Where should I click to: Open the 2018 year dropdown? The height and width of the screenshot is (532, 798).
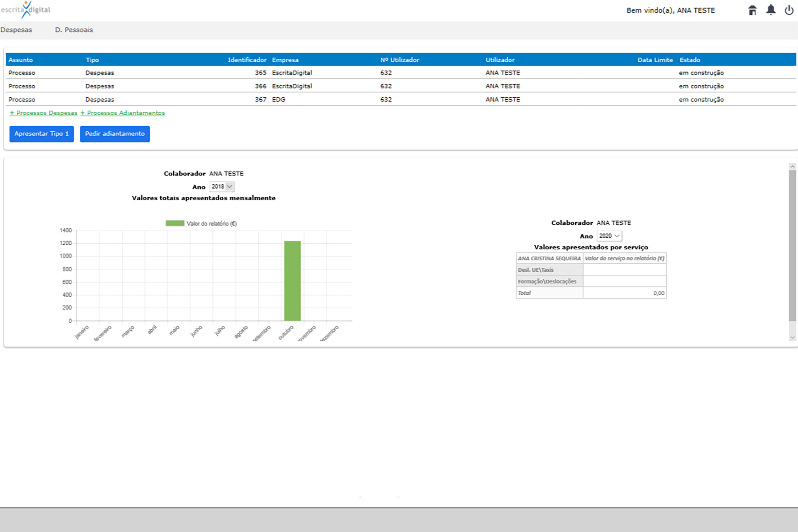(222, 187)
